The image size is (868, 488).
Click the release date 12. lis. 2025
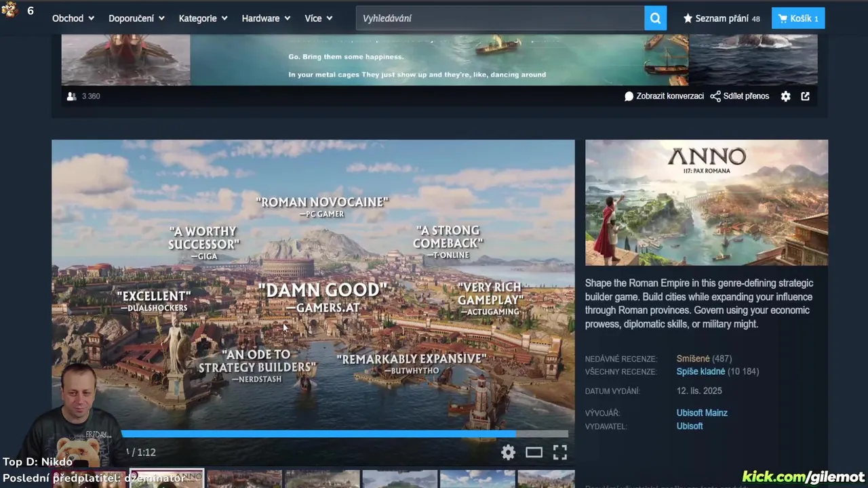[x=699, y=391]
